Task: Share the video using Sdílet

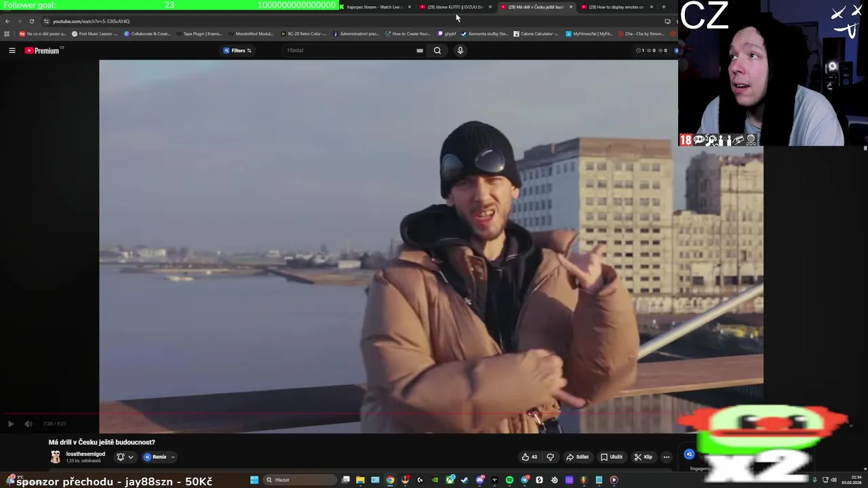Action: (x=578, y=457)
